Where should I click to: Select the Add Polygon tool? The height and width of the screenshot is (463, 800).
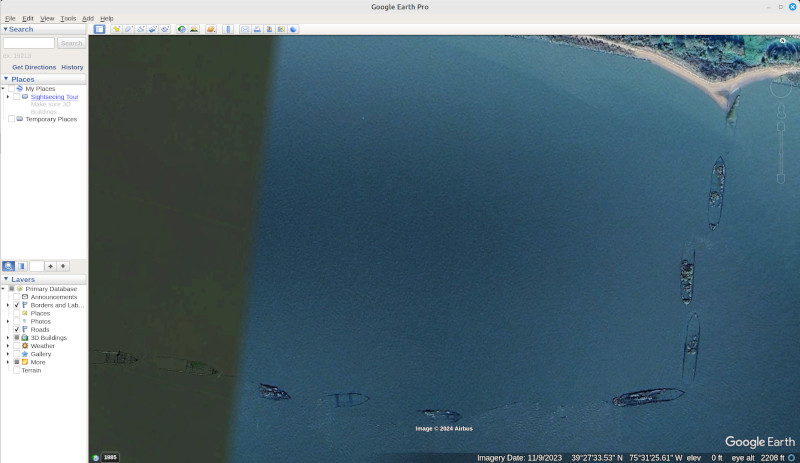[x=129, y=29]
